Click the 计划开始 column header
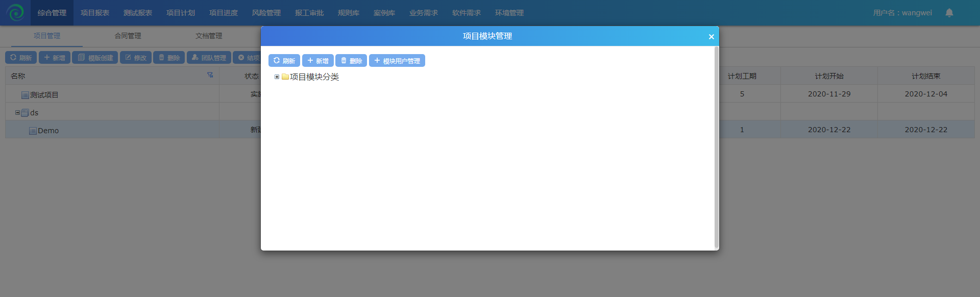 coord(829,76)
